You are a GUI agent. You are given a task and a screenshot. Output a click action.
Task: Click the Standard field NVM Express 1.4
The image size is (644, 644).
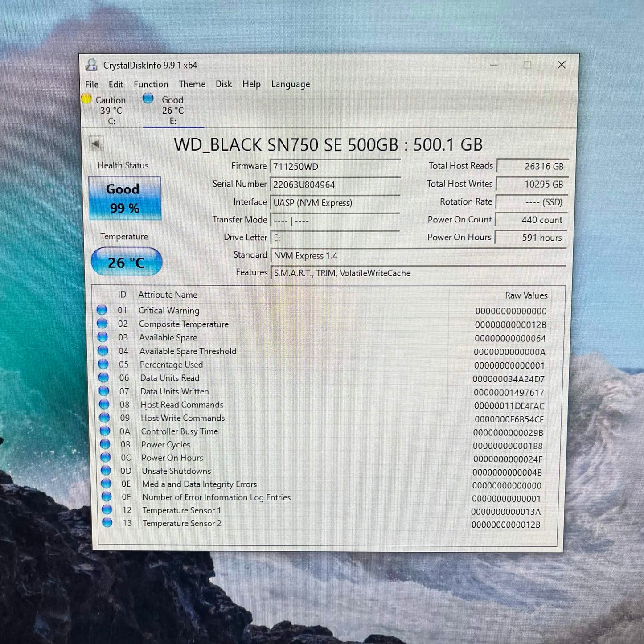coord(418,255)
